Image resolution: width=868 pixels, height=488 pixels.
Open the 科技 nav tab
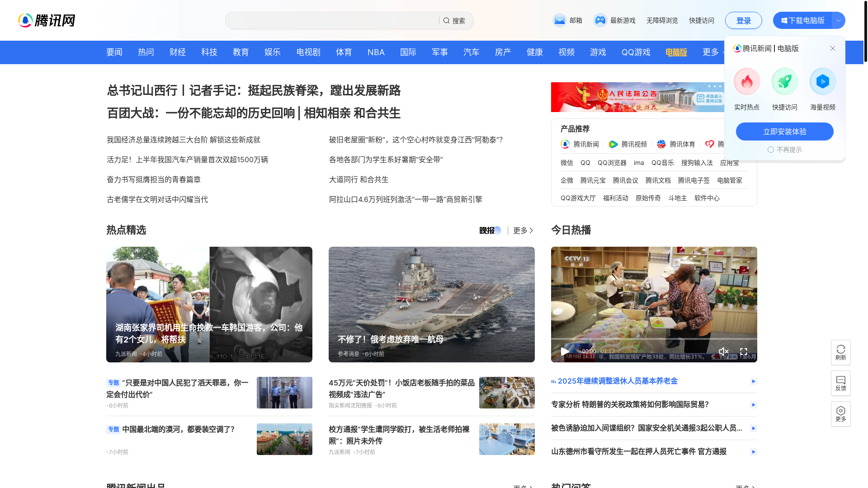point(209,52)
